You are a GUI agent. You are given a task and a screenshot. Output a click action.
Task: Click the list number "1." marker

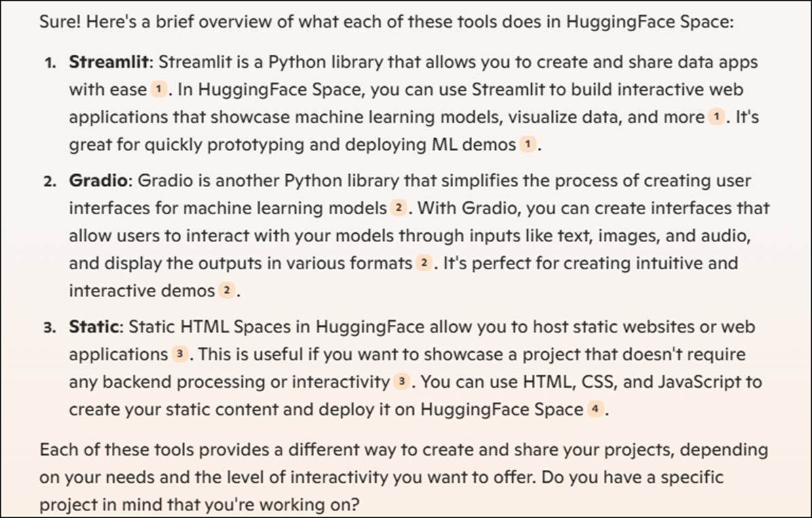tap(50, 64)
